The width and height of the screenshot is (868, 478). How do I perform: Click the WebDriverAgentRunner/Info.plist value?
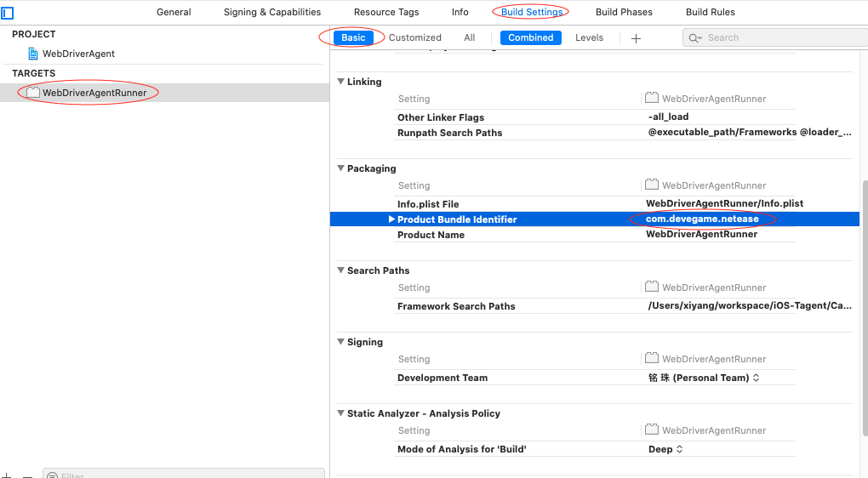[725, 203]
